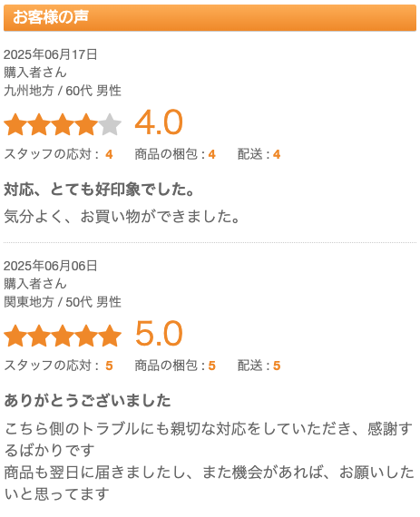Click review title ありがとうございました

coord(87,401)
